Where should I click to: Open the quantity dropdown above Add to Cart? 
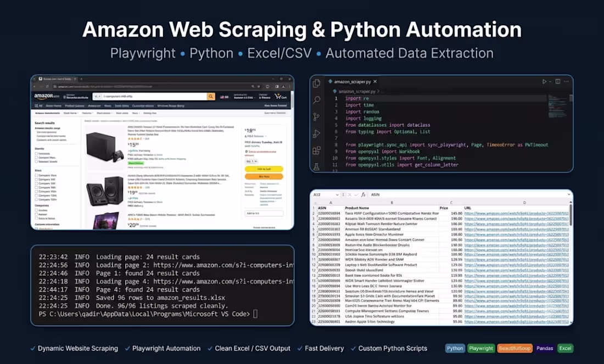click(251, 161)
